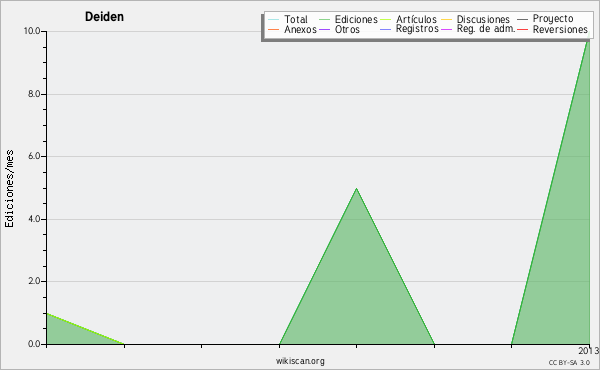Click the red Reversiones legend line
This screenshot has width=600, height=370.
tap(522, 29)
